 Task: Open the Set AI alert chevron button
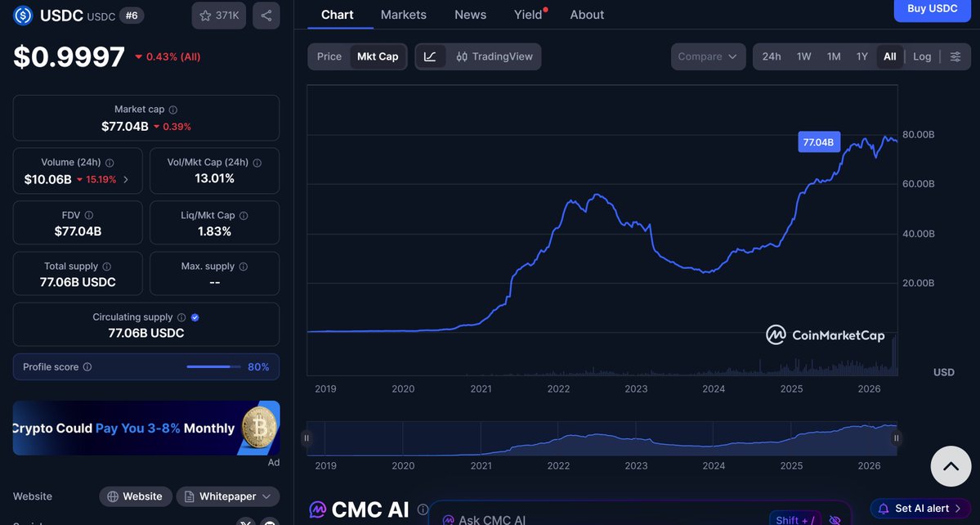[x=920, y=509]
